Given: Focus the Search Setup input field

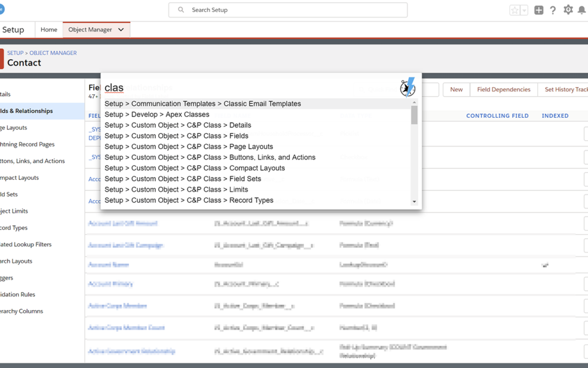Looking at the screenshot, I should pyautogui.click(x=293, y=10).
